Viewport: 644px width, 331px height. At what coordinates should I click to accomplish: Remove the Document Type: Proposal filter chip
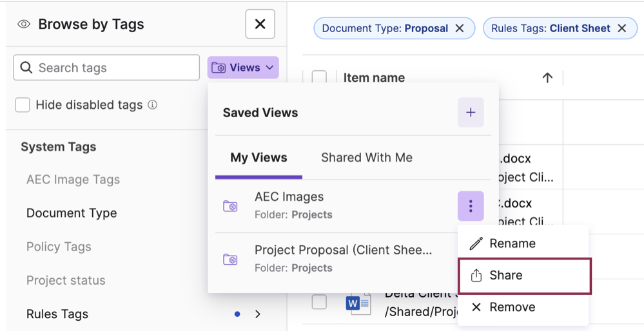(460, 28)
